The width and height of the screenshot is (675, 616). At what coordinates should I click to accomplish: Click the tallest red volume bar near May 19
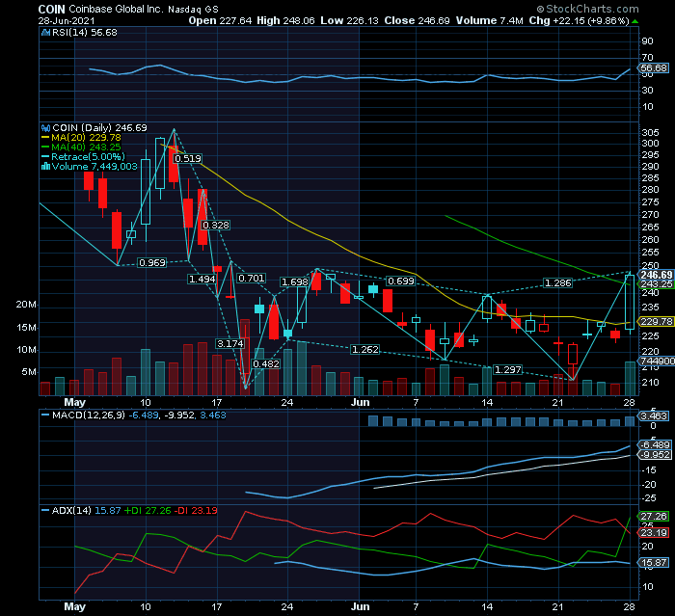245,358
